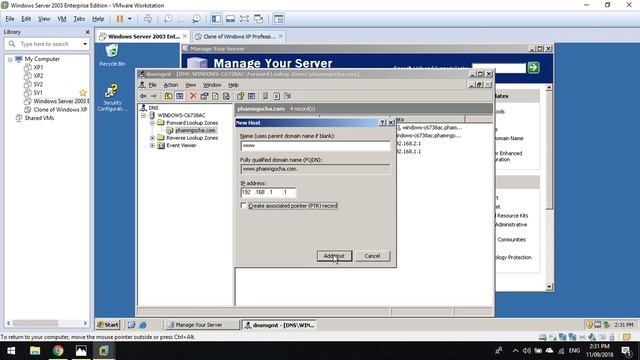Open VMware Edit menu
The width and height of the screenshot is (640, 360).
coord(26,19)
